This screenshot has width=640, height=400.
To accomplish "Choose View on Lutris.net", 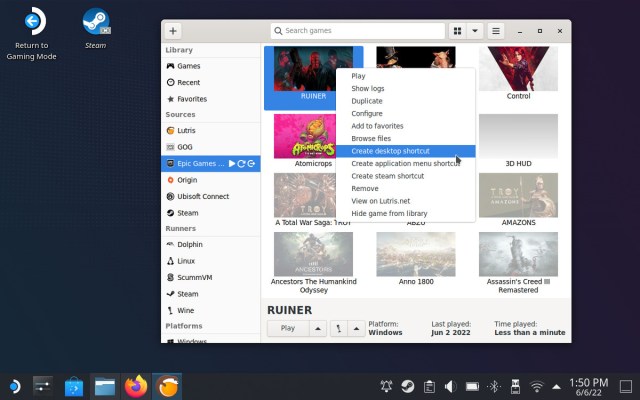I will tap(405, 201).
